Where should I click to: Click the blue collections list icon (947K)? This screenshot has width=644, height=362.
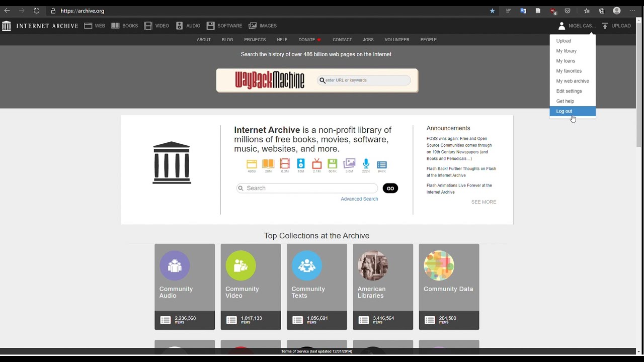pyautogui.click(x=382, y=164)
